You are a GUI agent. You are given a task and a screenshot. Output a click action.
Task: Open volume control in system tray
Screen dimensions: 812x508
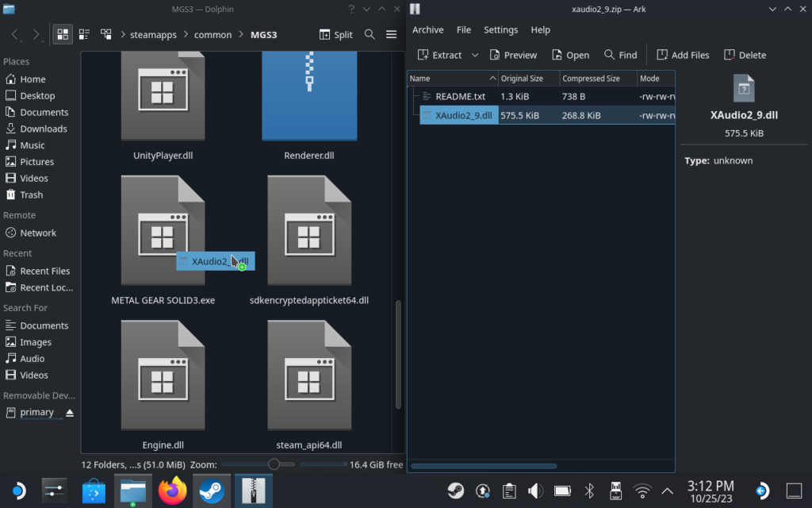tap(535, 491)
